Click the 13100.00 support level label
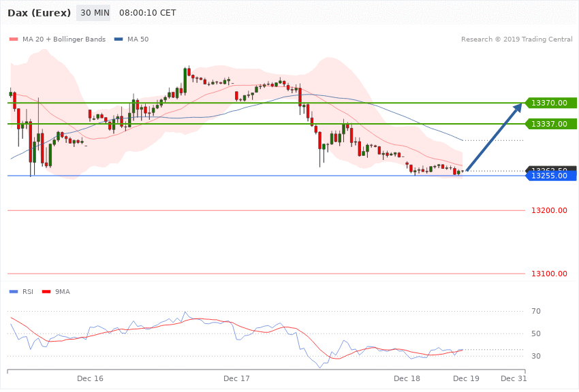Image resolution: width=579 pixels, height=392 pixels. tap(549, 274)
